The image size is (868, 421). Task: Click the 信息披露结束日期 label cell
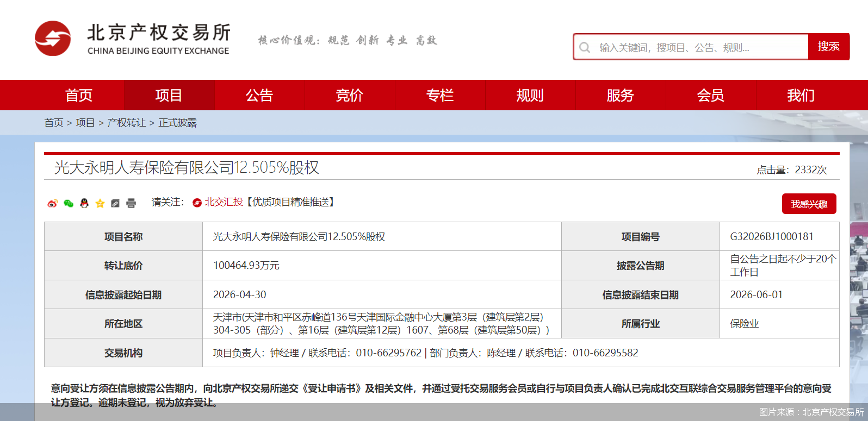point(641,294)
